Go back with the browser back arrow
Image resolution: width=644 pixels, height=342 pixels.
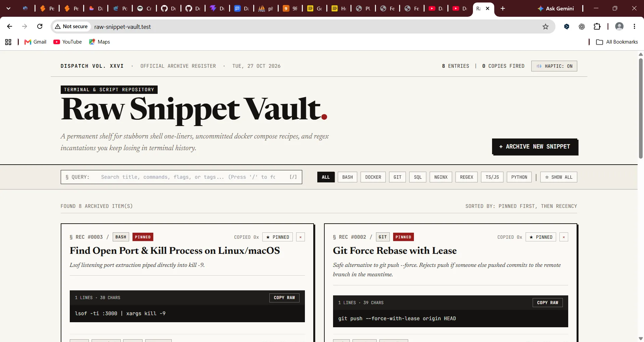click(x=9, y=26)
